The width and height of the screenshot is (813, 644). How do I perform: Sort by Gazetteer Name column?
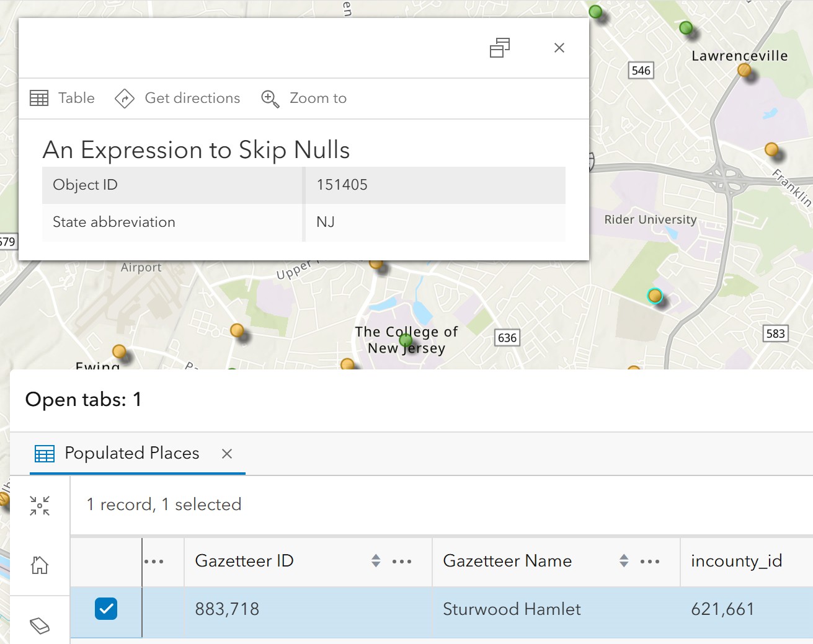(x=624, y=561)
